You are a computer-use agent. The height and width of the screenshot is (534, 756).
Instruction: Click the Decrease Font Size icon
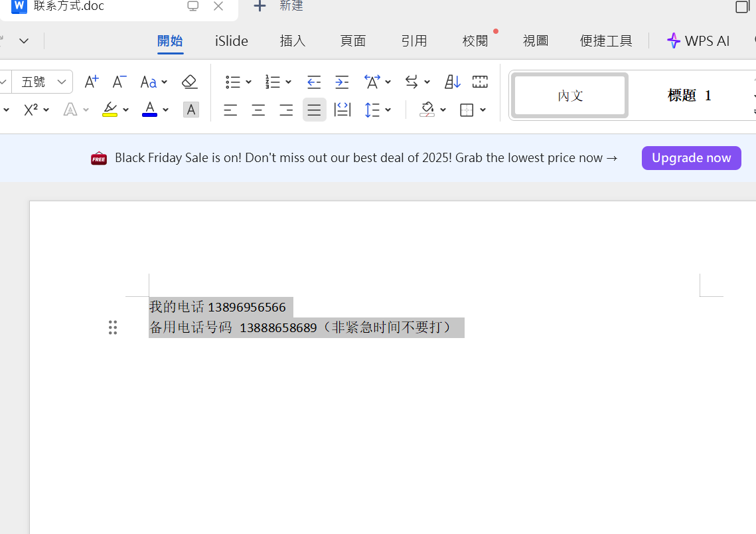(119, 81)
